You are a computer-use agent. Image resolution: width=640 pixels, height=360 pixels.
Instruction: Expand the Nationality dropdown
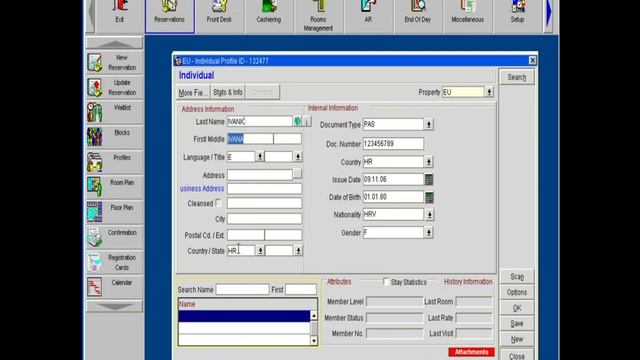tap(429, 215)
